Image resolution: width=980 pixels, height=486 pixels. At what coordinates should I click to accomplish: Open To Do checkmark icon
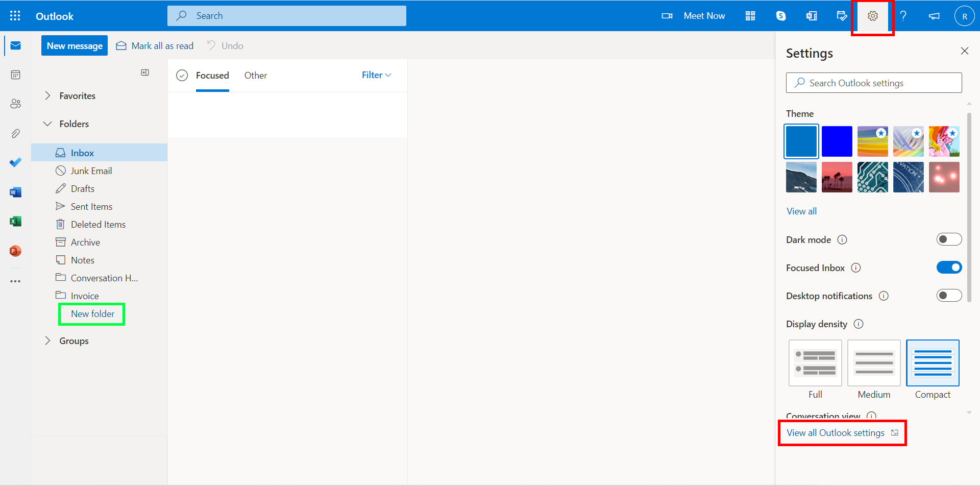(x=15, y=163)
